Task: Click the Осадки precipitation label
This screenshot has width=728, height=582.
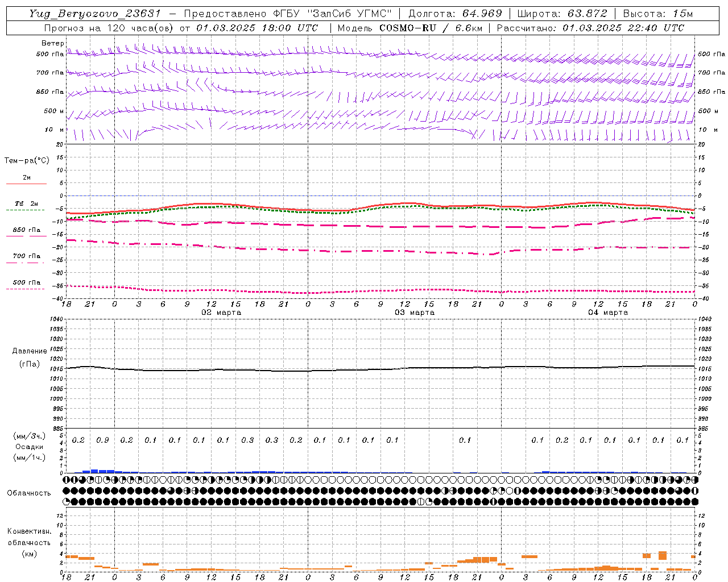Action: 29,447
